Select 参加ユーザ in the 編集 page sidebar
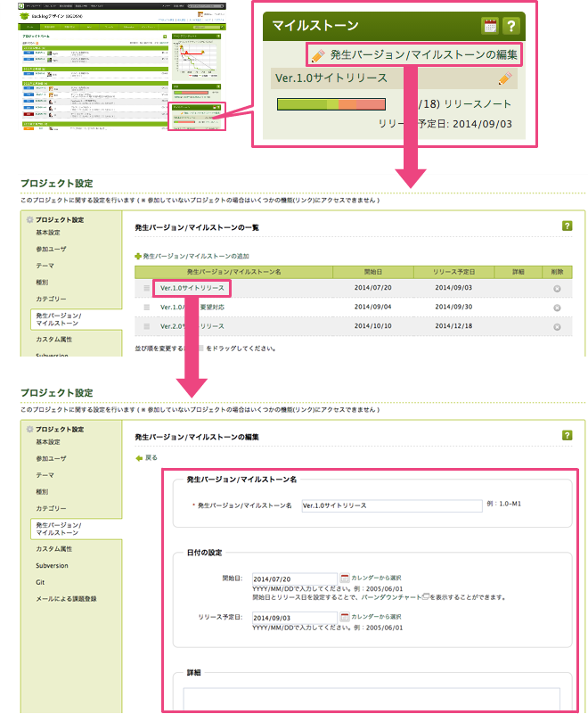Viewport: 588px width, 714px height. pos(51,458)
